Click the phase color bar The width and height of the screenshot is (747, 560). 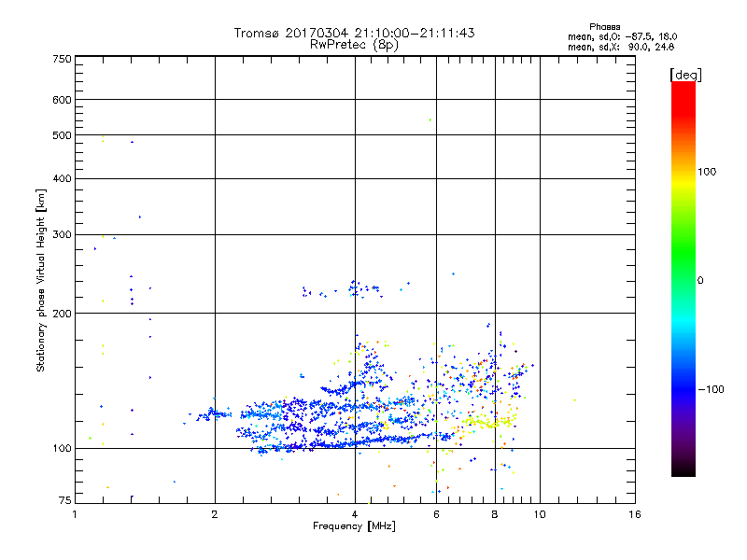coord(684,278)
